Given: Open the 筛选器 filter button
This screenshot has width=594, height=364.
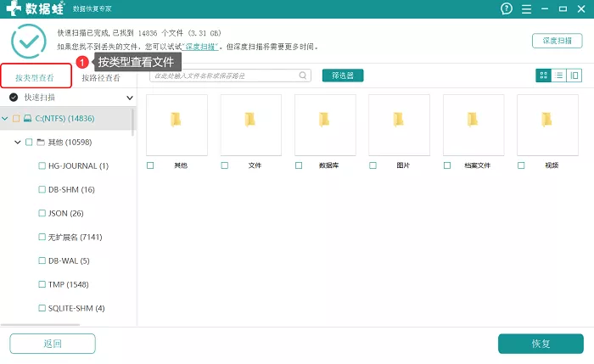Looking at the screenshot, I should [x=343, y=76].
